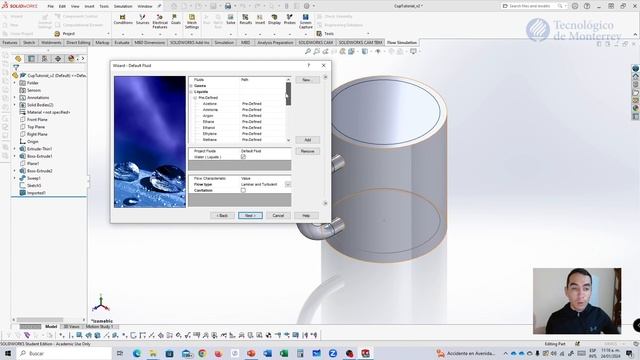640x360 pixels.
Task: Collapse the Liquids node in the fluids list
Action: 191,92
